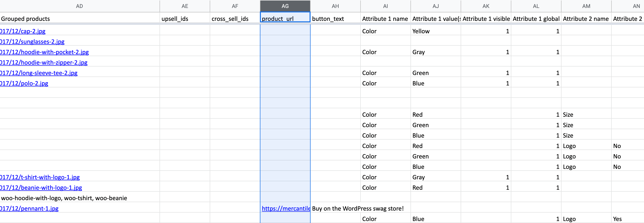Select the 'Buy on the WordPress swag store!' cell

(x=358, y=209)
